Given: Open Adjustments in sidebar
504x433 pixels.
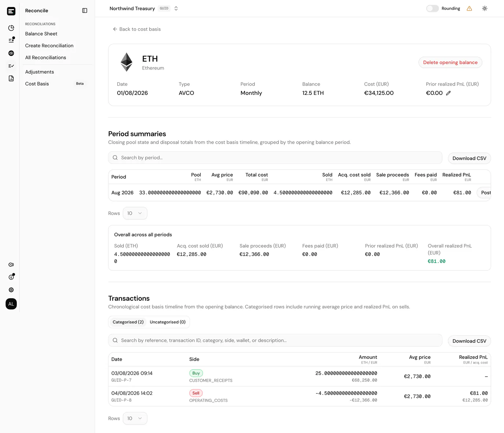Looking at the screenshot, I should [40, 72].
